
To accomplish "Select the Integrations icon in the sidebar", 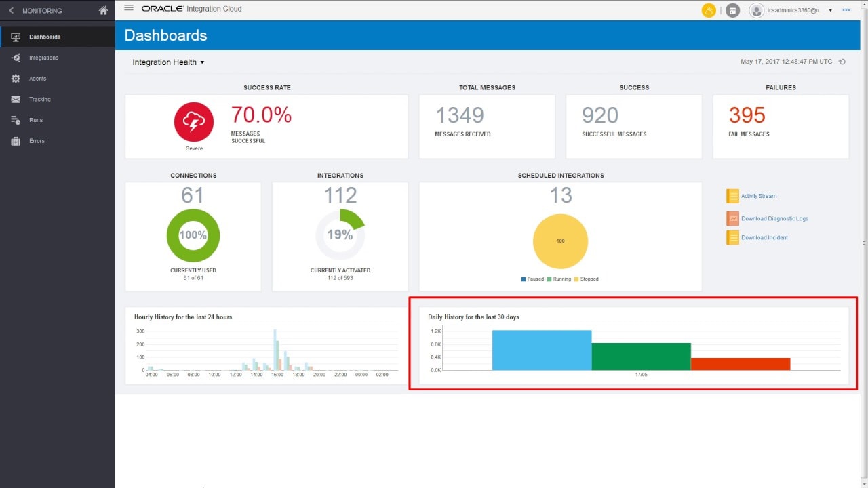I will coord(15,58).
